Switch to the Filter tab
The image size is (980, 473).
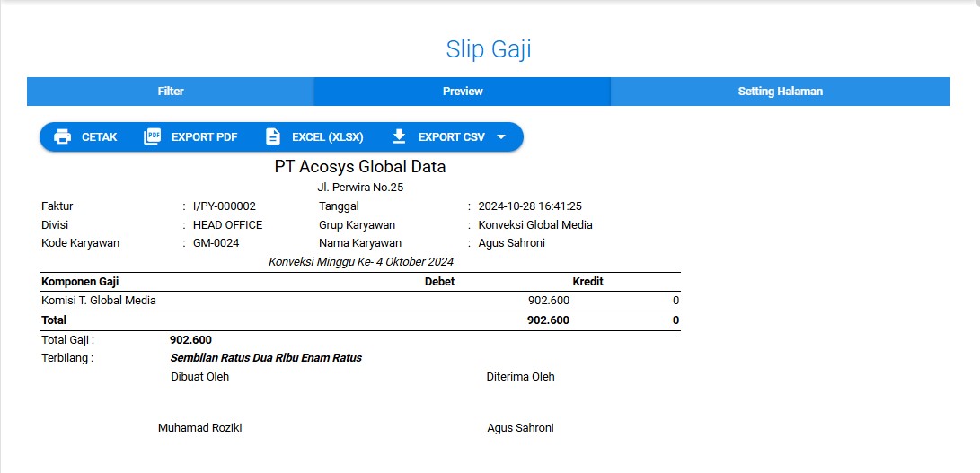tap(171, 92)
